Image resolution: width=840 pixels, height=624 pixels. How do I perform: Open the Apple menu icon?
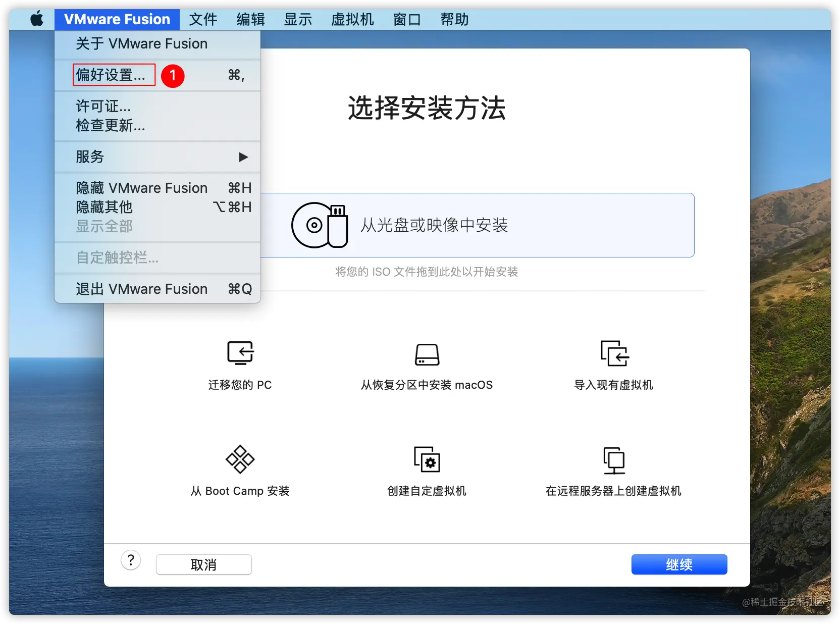pos(37,20)
